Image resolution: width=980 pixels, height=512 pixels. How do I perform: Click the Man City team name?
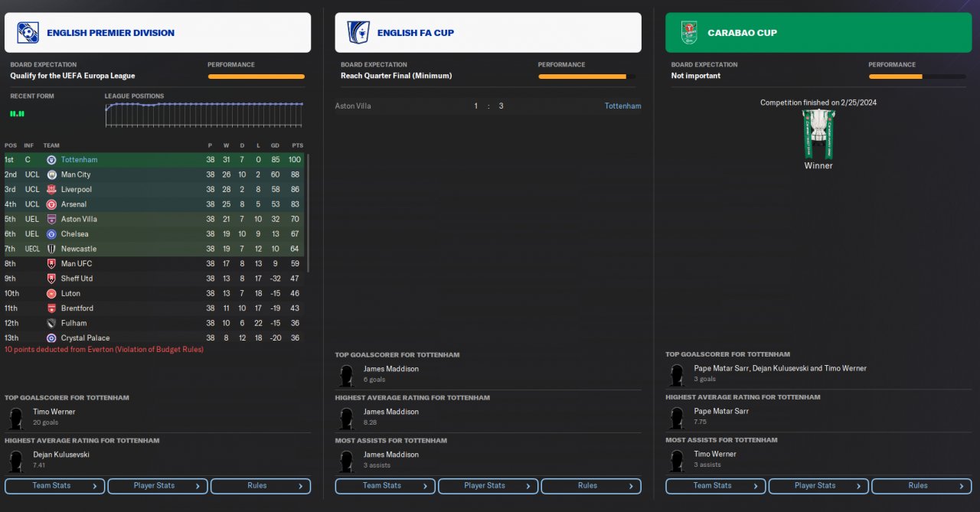tap(76, 174)
